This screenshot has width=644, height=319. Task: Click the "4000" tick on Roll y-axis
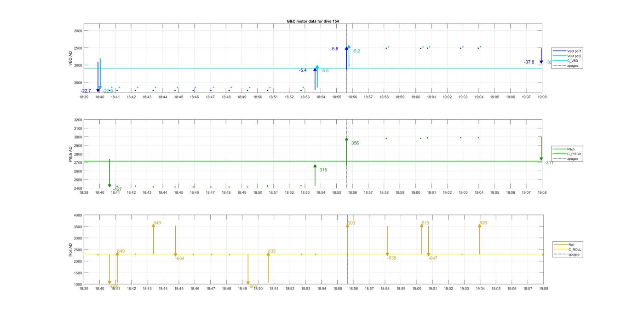coord(78,215)
